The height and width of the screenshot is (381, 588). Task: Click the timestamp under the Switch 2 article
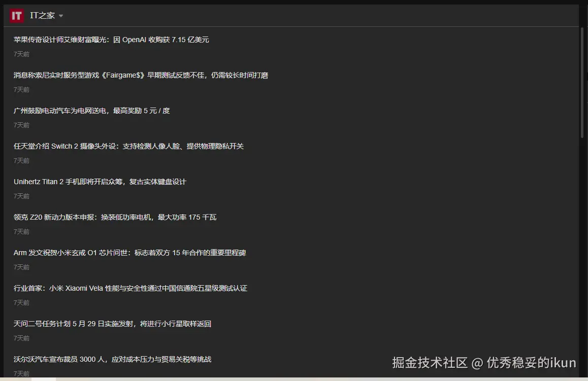(x=21, y=160)
